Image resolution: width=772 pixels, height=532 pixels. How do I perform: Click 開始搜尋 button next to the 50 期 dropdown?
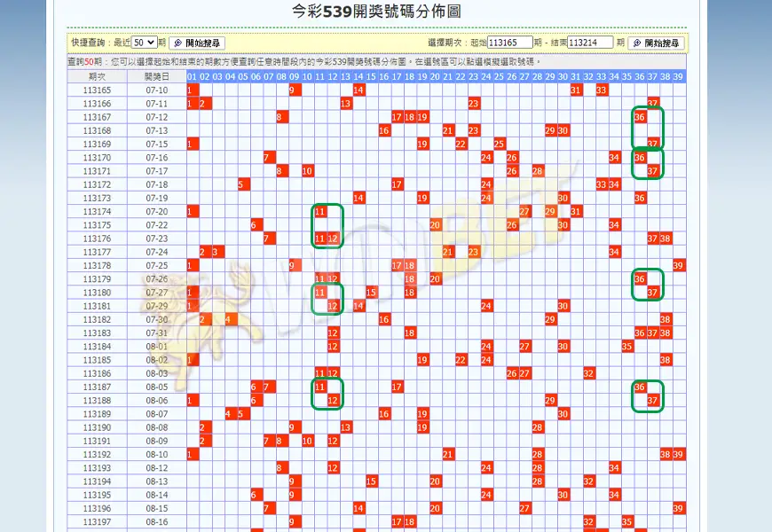[x=197, y=43]
